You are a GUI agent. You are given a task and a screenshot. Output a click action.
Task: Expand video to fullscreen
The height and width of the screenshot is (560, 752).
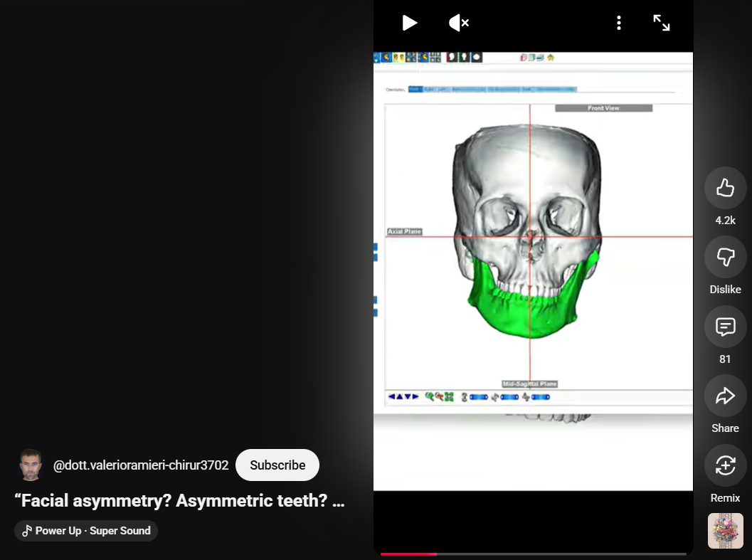(662, 23)
